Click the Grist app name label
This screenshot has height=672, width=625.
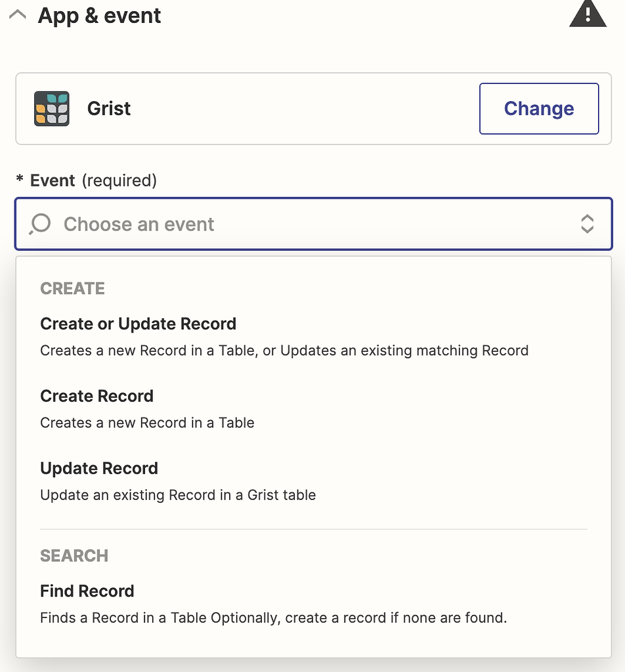coord(109,108)
